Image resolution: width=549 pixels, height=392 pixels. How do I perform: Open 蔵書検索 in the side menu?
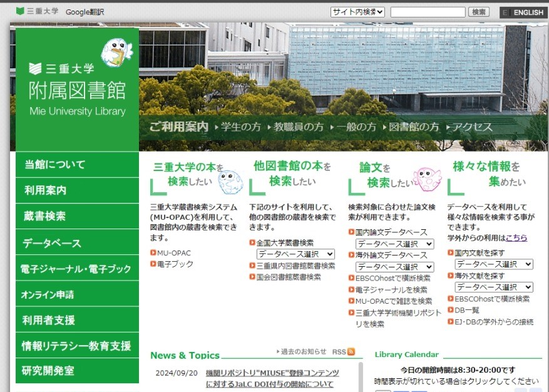78,216
